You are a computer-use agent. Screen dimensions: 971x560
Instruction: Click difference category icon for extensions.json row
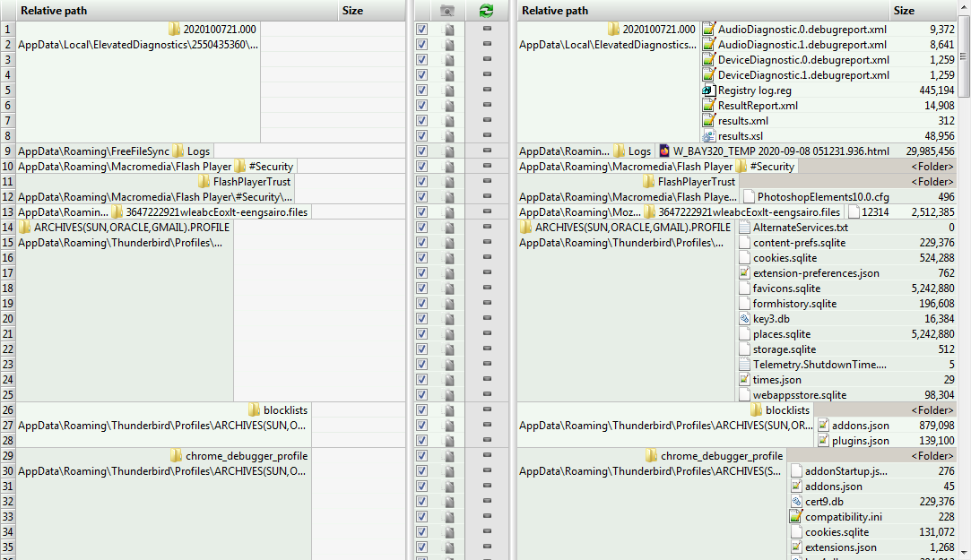click(x=449, y=547)
